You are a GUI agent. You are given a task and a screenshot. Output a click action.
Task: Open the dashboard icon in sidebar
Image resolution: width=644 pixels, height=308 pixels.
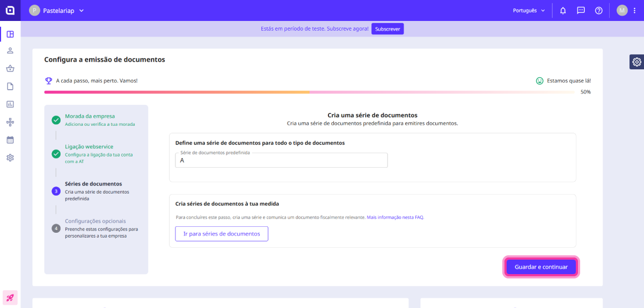(x=10, y=34)
